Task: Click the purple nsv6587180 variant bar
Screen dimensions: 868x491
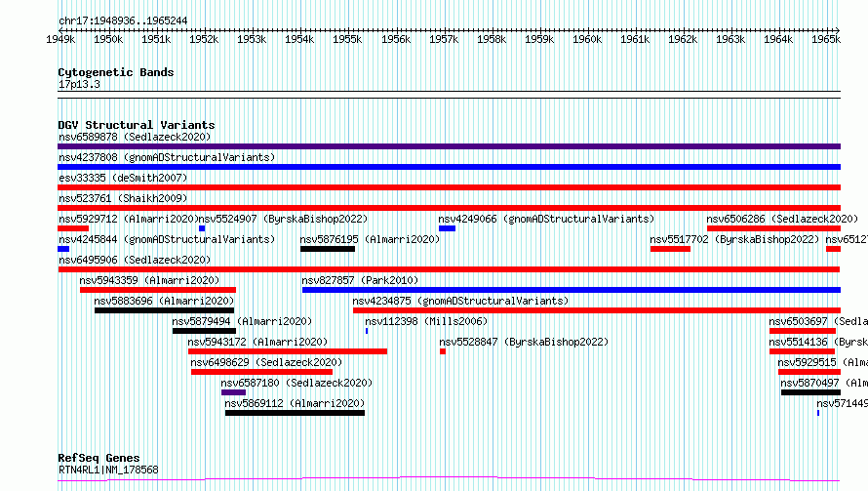Action: click(234, 392)
